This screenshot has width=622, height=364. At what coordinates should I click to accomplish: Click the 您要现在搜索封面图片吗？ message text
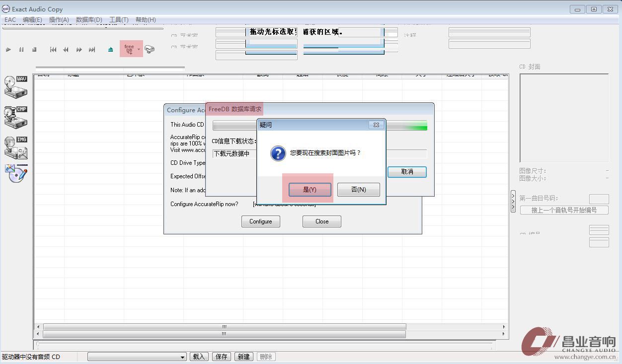pyautogui.click(x=325, y=153)
